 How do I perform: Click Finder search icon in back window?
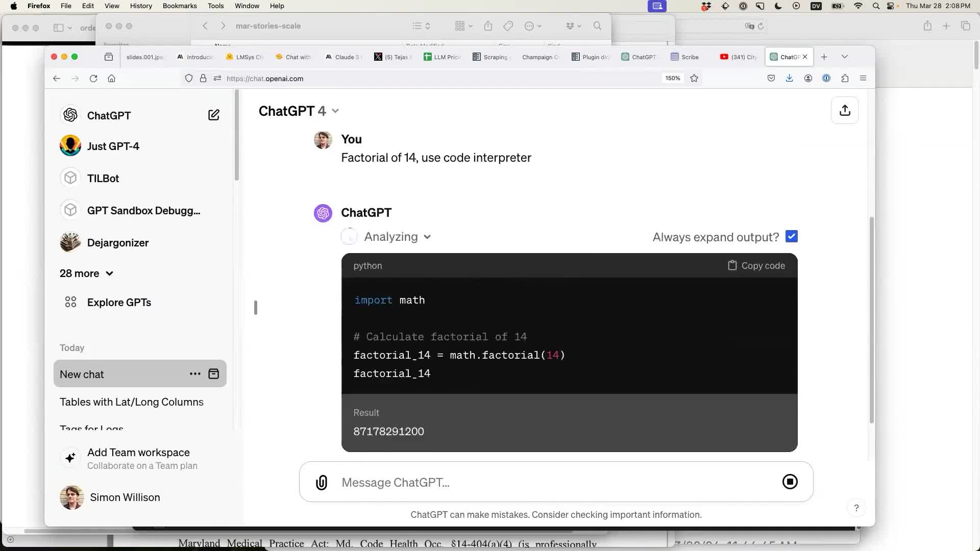tap(597, 26)
